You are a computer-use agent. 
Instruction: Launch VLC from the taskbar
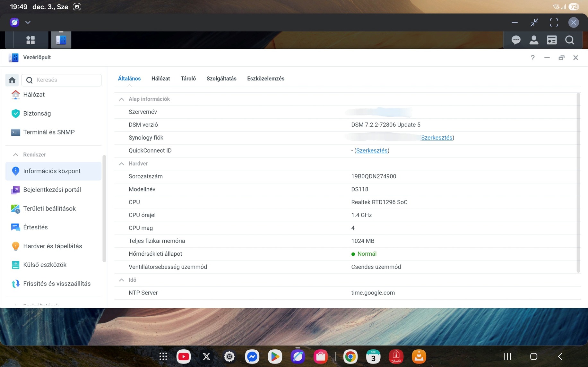[419, 356]
